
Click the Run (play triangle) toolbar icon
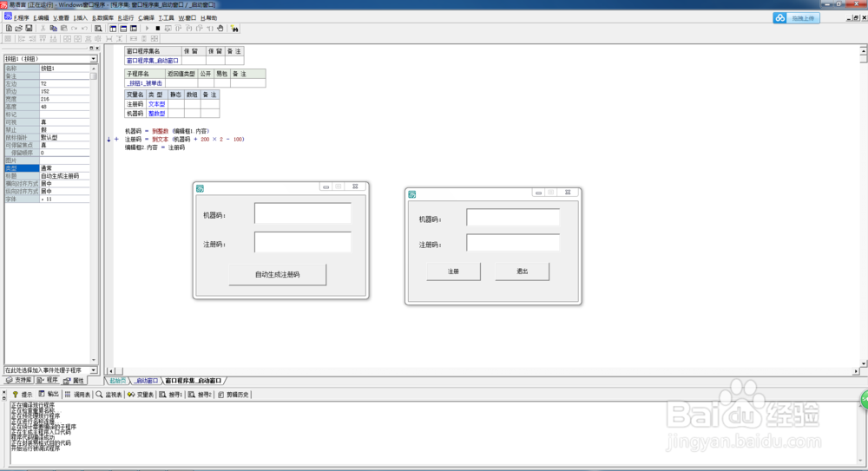point(148,29)
